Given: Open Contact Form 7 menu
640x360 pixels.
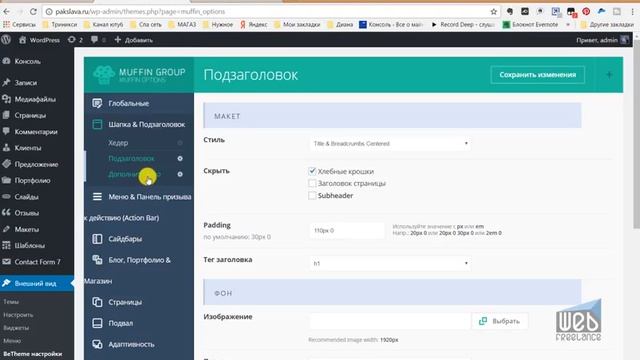Looking at the screenshot, I should (37, 262).
